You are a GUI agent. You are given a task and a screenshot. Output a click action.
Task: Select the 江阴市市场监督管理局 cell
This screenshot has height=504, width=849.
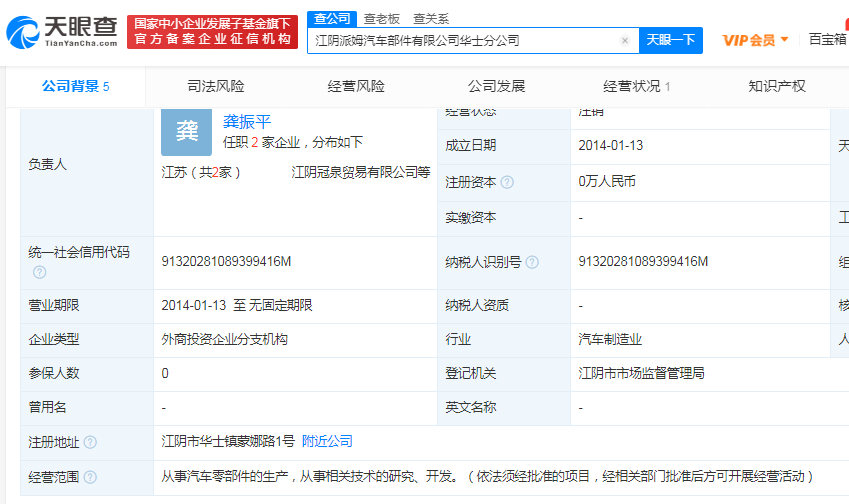click(642, 373)
